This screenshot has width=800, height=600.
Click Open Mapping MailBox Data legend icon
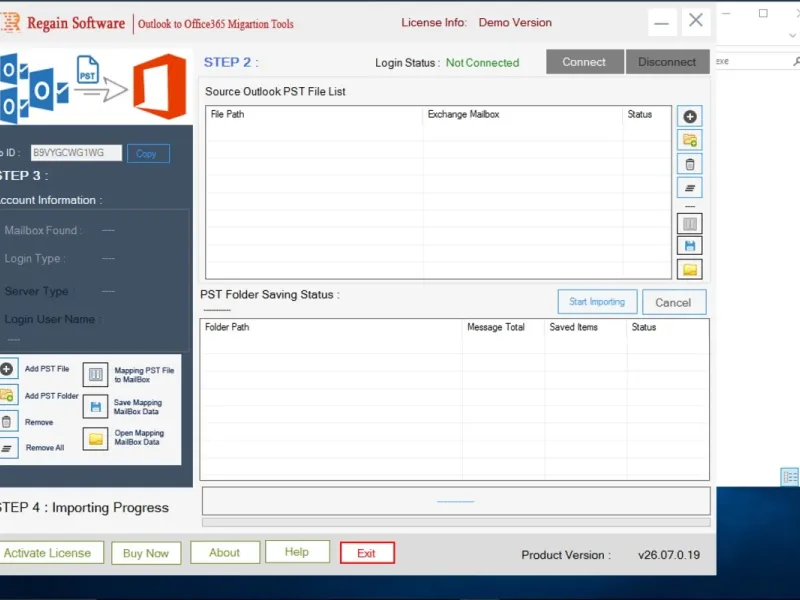click(x=95, y=439)
